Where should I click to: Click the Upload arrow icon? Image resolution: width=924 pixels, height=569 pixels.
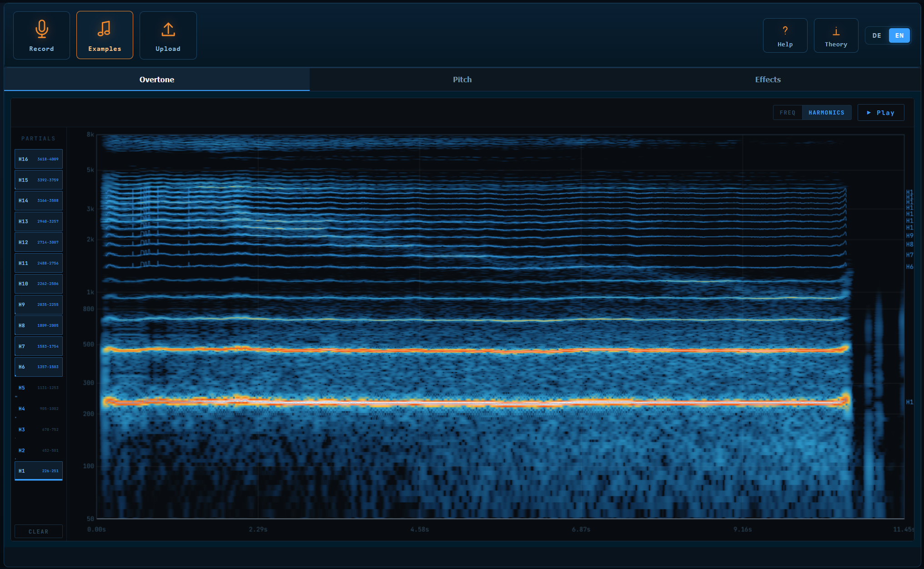168,30
